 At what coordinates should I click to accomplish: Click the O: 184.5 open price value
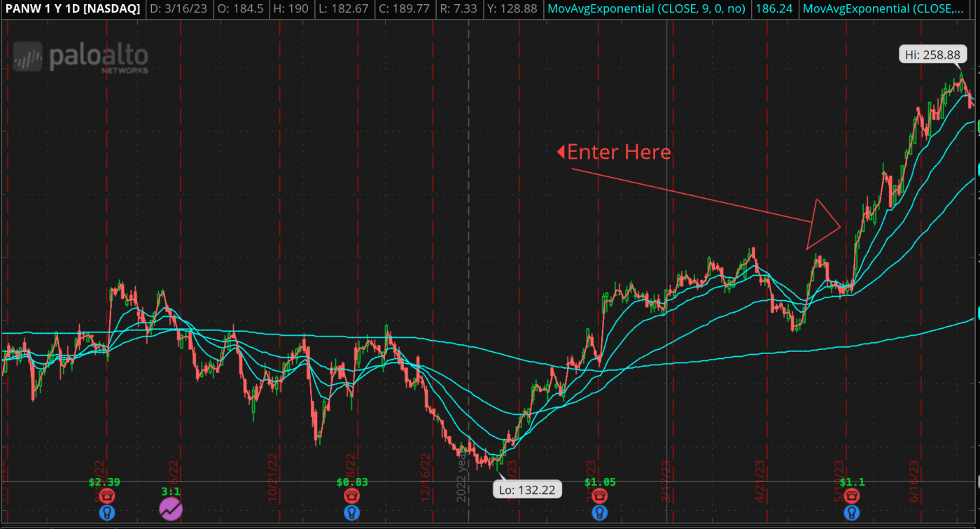tap(240, 9)
